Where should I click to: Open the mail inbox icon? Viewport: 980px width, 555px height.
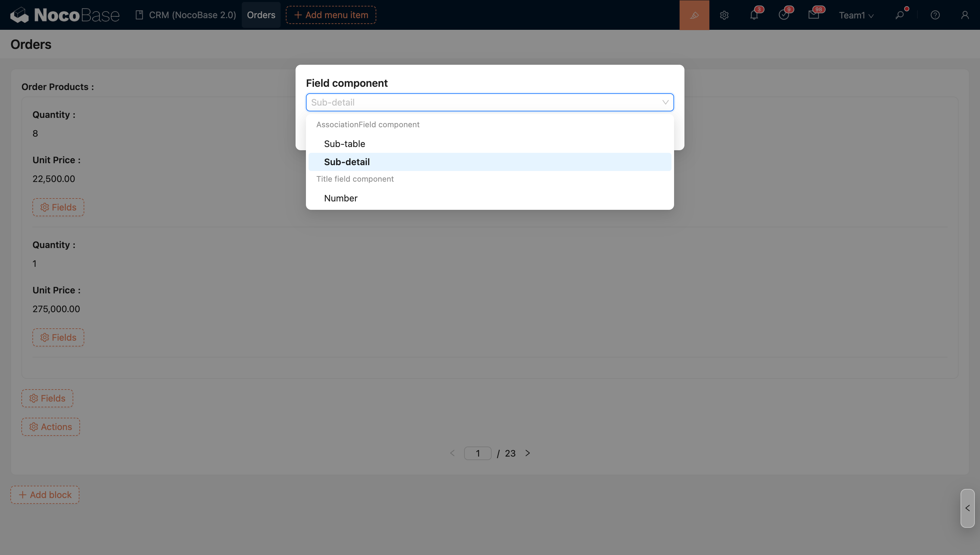(x=813, y=15)
